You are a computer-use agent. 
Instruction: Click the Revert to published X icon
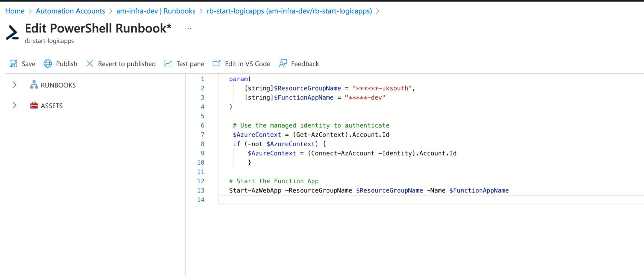coord(90,63)
